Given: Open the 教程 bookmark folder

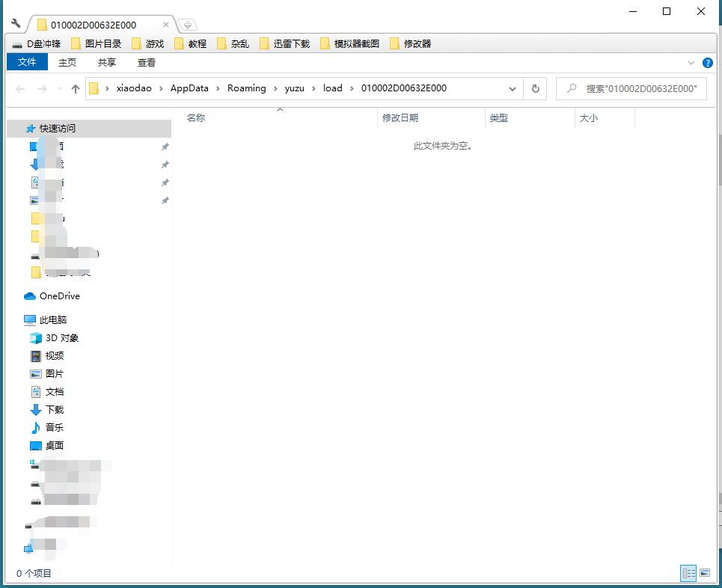Looking at the screenshot, I should [x=191, y=43].
